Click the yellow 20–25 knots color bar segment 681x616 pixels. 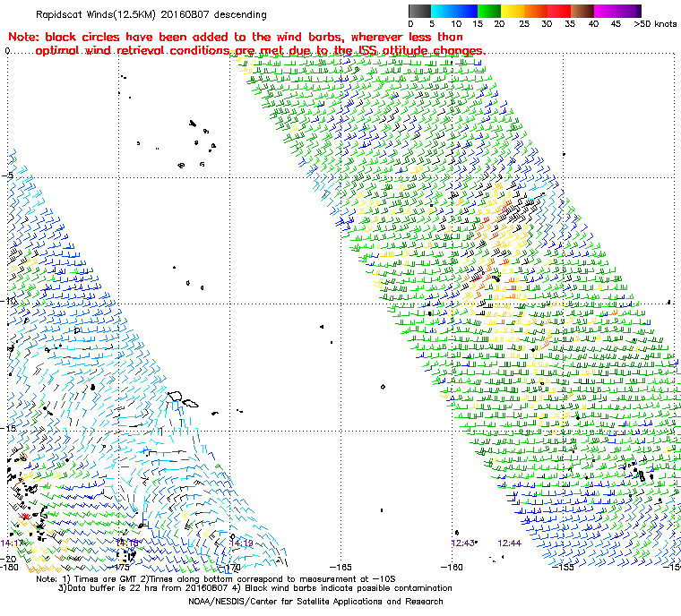click(x=513, y=11)
